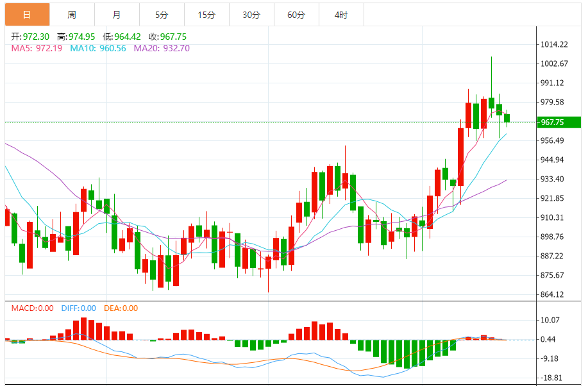The image size is (588, 386).
Task: Click the 864.12 price axis label
Action: pos(552,294)
